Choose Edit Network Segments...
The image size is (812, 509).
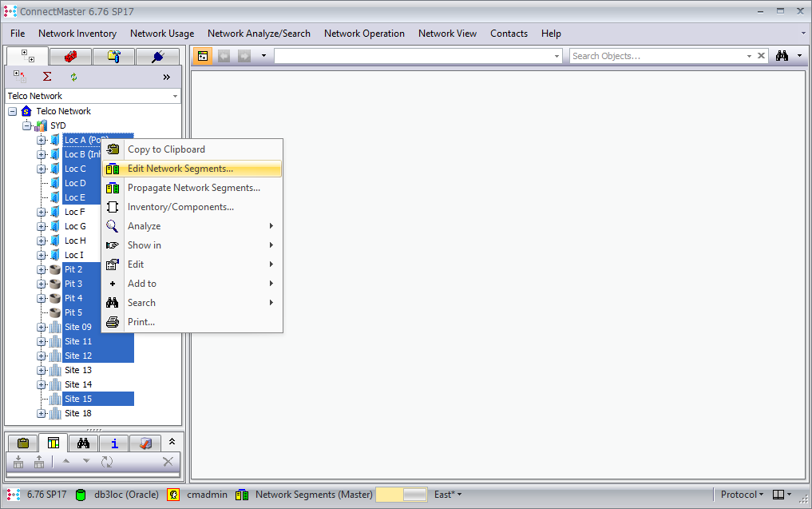pyautogui.click(x=192, y=169)
